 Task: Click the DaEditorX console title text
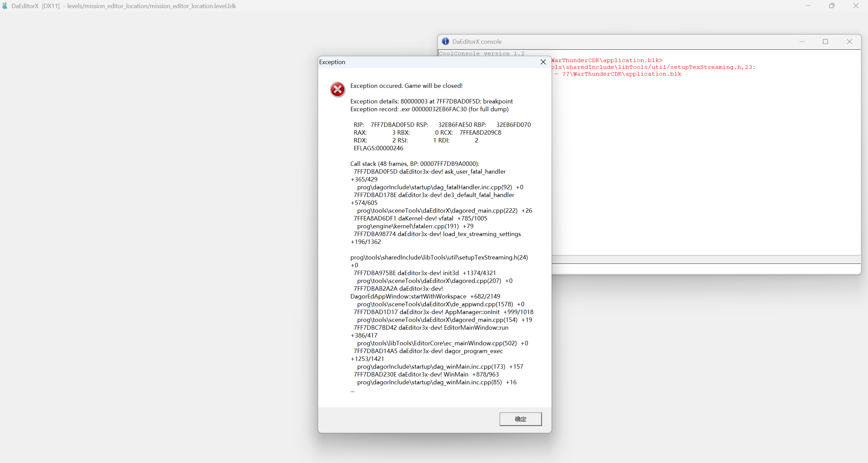(477, 42)
